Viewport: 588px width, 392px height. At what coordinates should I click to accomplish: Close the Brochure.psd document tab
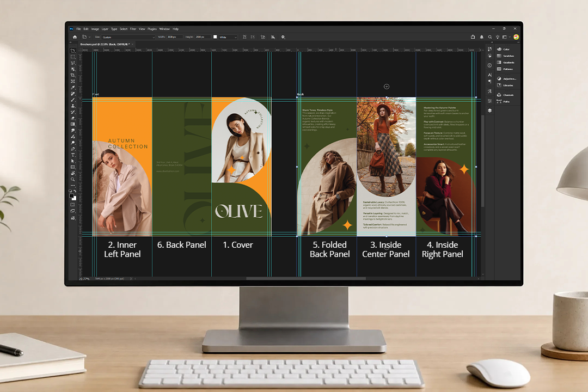pos(132,44)
